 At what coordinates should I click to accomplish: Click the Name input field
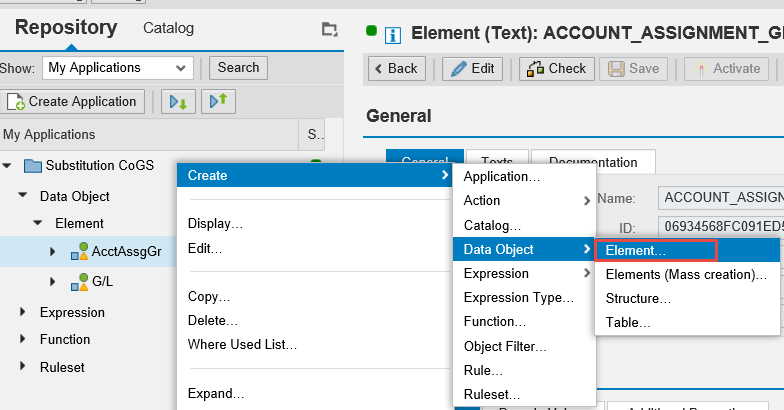(720, 198)
